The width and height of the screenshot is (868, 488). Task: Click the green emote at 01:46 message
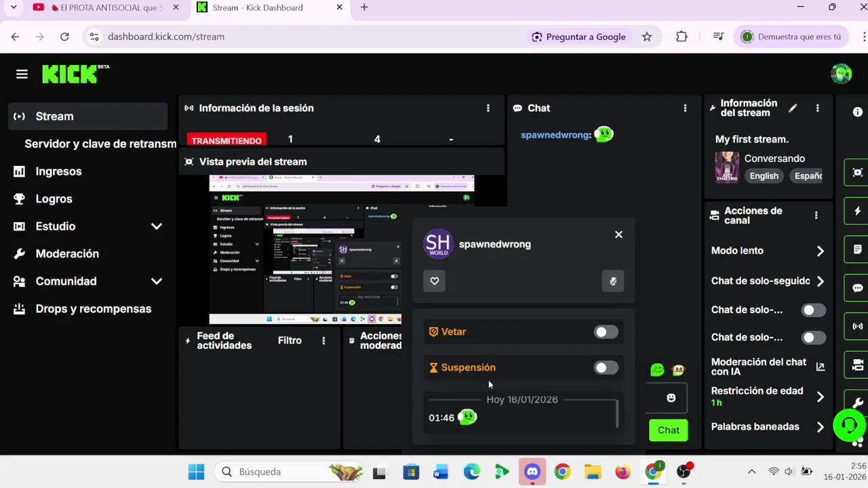[x=467, y=417]
